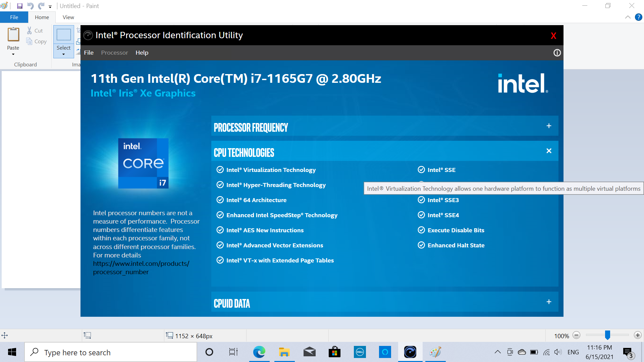
Task: Open Microsoft Edge from the taskbar
Action: [259, 352]
